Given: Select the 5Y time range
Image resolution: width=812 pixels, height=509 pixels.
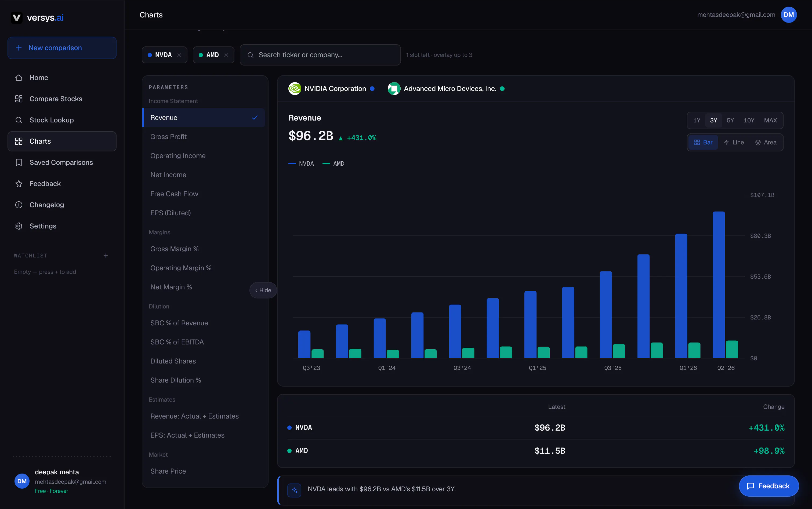Looking at the screenshot, I should pyautogui.click(x=730, y=121).
